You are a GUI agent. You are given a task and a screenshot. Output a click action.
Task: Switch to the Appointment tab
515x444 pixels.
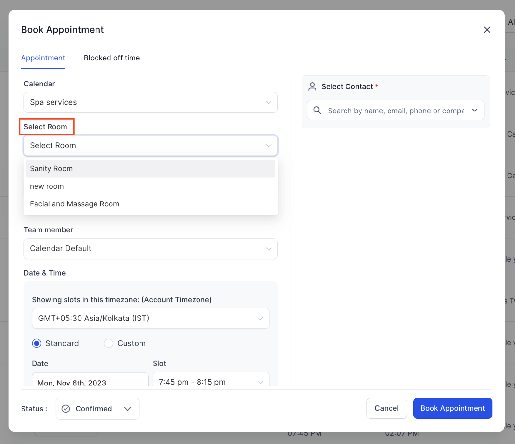(43, 58)
